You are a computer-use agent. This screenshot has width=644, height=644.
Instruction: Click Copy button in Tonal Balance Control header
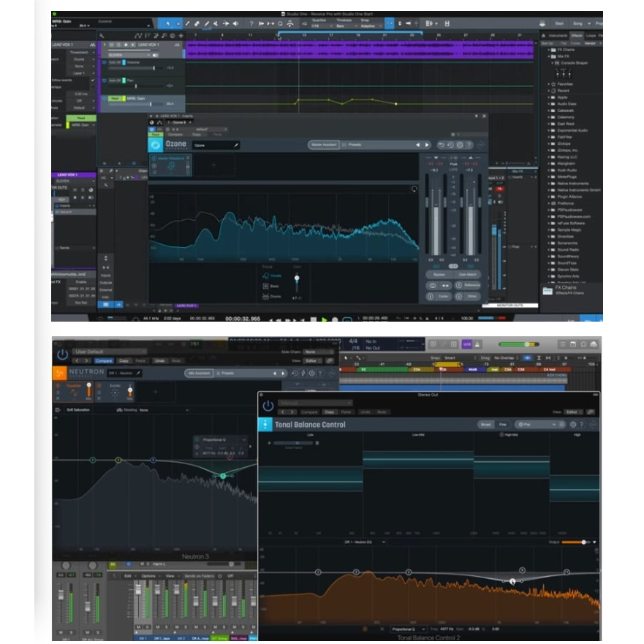pyautogui.click(x=329, y=412)
